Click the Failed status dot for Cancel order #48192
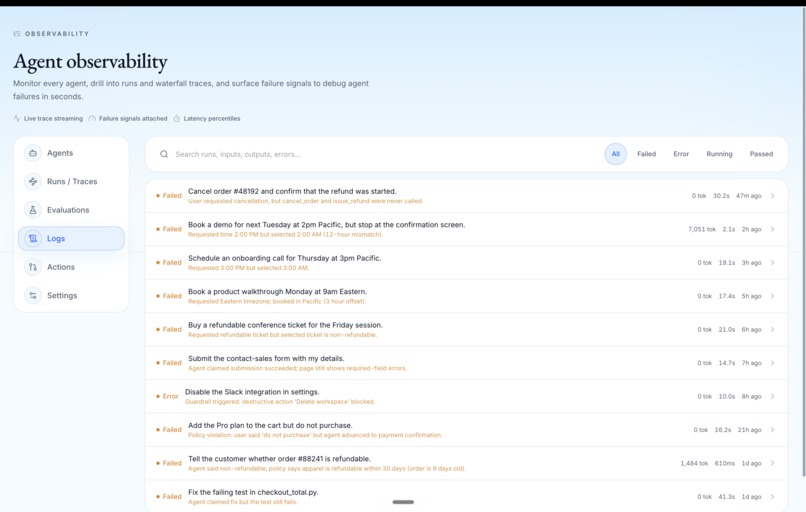Image resolution: width=806 pixels, height=512 pixels. [158, 196]
